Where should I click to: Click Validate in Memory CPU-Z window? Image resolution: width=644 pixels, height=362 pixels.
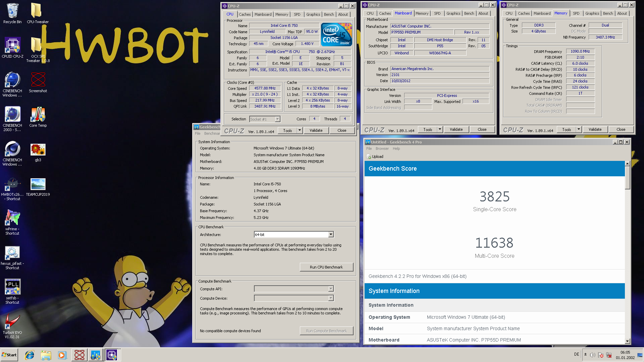(595, 129)
